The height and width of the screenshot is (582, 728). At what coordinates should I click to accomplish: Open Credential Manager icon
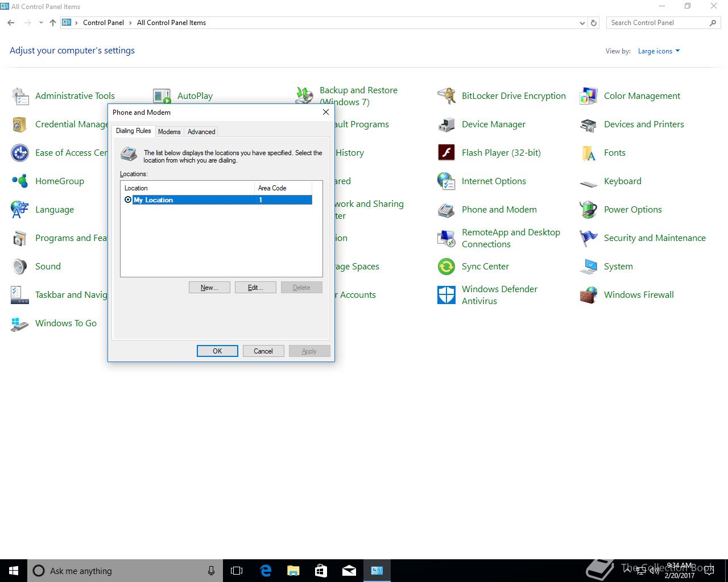[20, 124]
